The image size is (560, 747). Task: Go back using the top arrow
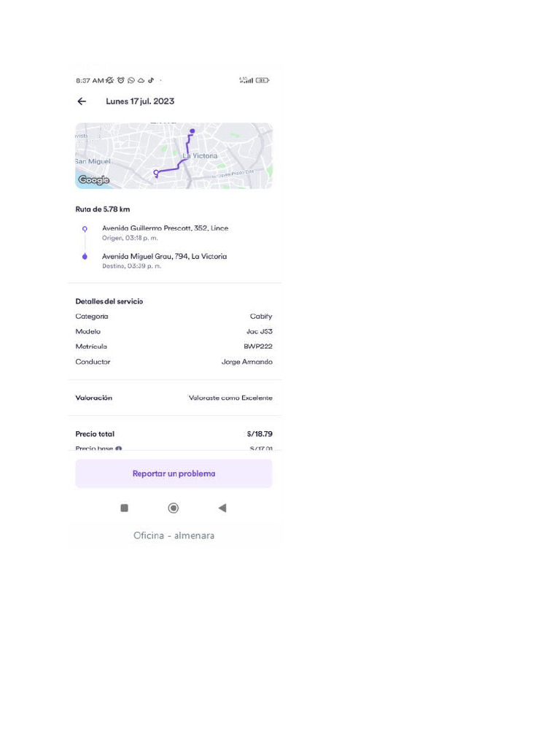(x=82, y=101)
